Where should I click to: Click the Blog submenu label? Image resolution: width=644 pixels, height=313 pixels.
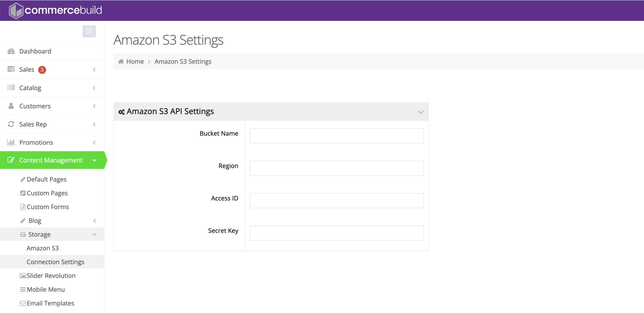pyautogui.click(x=35, y=221)
